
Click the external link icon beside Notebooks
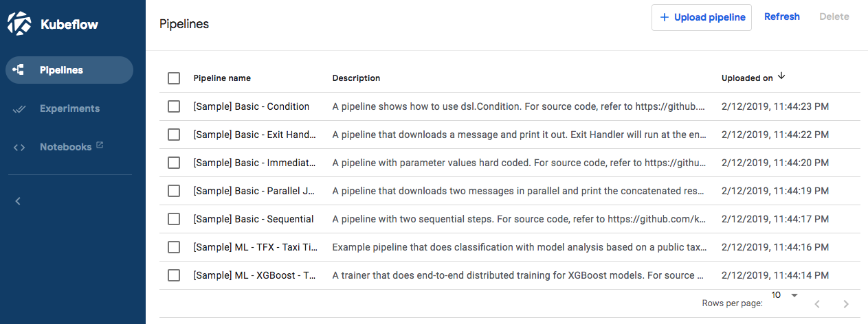click(x=100, y=146)
